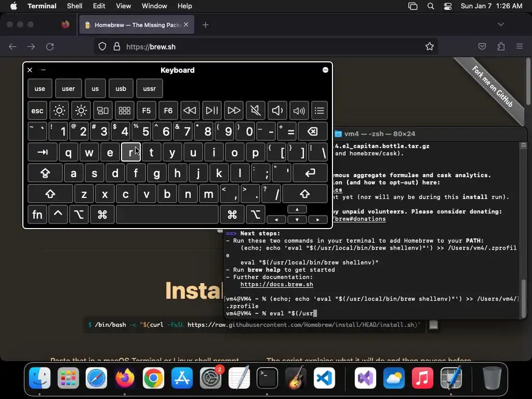Image resolution: width=532 pixels, height=399 pixels.
Task: Toggle the left option key
Action: (79, 215)
